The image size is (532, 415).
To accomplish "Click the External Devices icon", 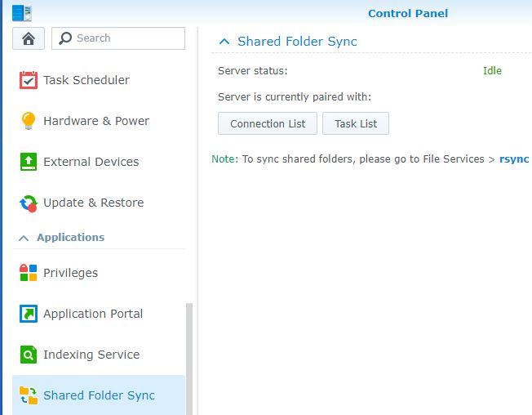I will click(29, 162).
